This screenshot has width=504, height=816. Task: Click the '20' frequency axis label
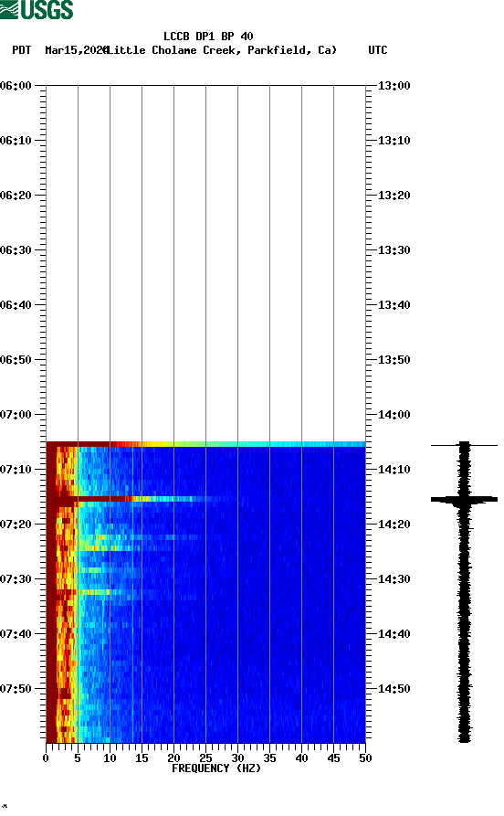(x=173, y=758)
